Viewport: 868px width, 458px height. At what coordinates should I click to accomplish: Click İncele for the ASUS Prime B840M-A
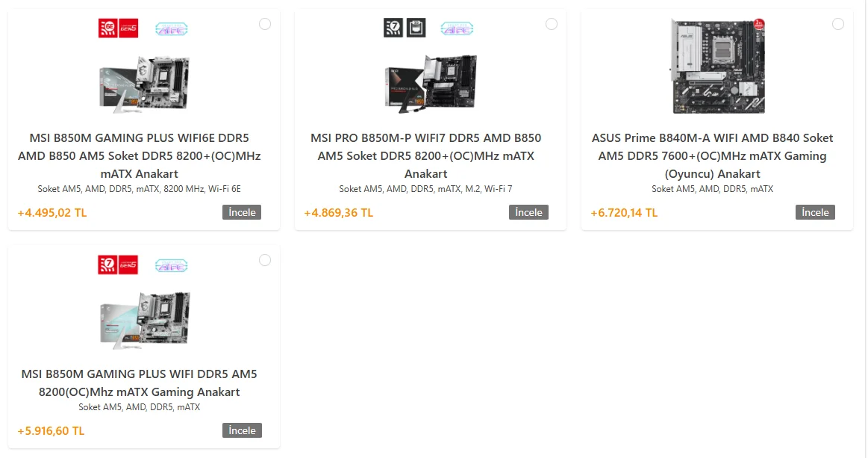(x=816, y=212)
